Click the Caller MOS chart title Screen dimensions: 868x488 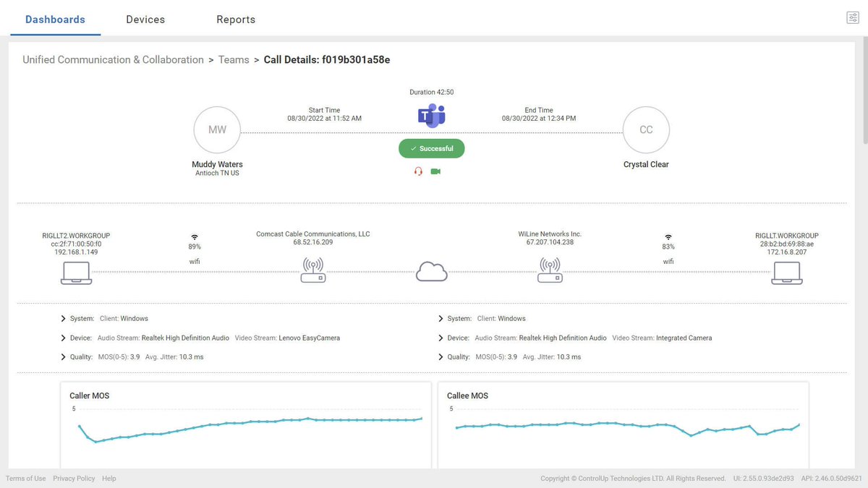point(90,395)
